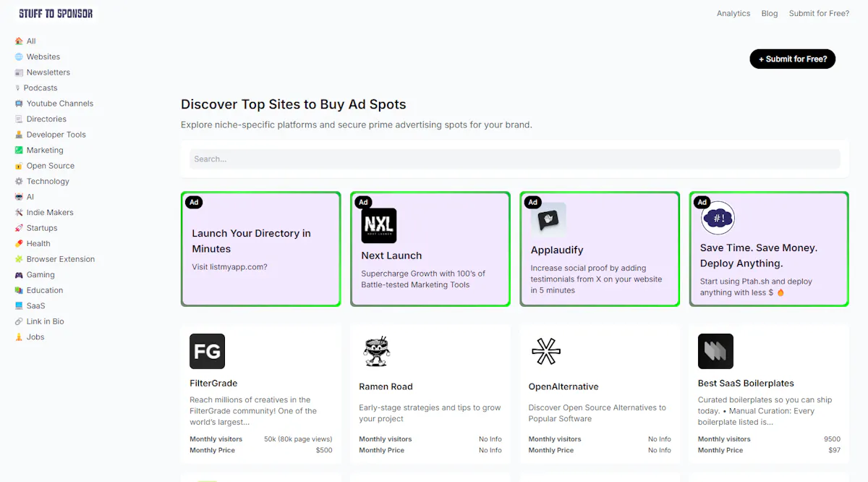Open the Applaudify ad title
This screenshot has height=482, width=868.
click(557, 250)
